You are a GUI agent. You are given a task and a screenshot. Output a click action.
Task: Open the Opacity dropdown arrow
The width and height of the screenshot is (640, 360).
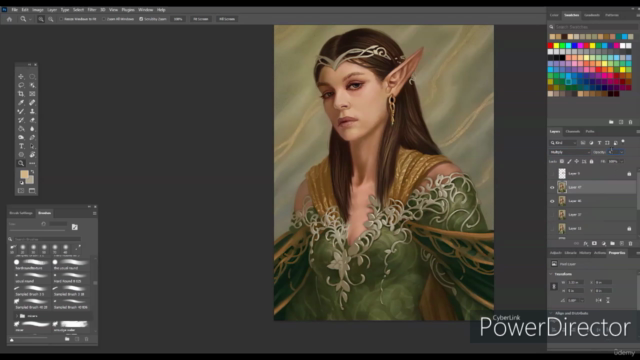(622, 152)
